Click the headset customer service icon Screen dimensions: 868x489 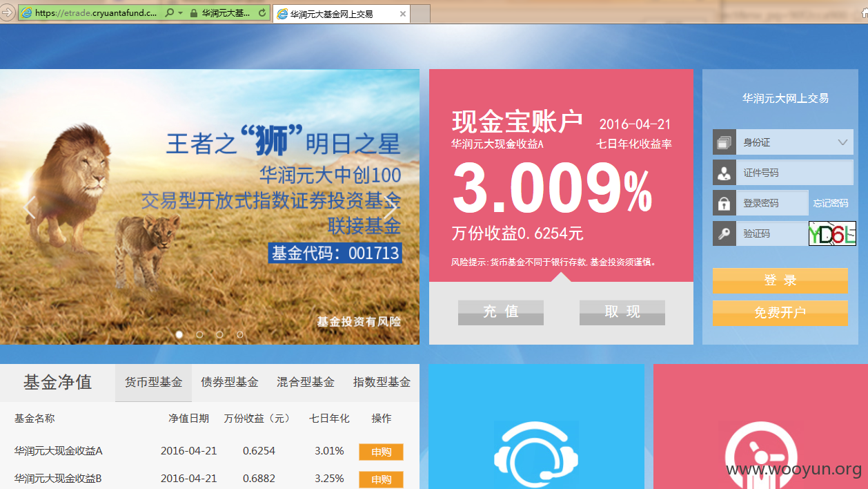(536, 456)
